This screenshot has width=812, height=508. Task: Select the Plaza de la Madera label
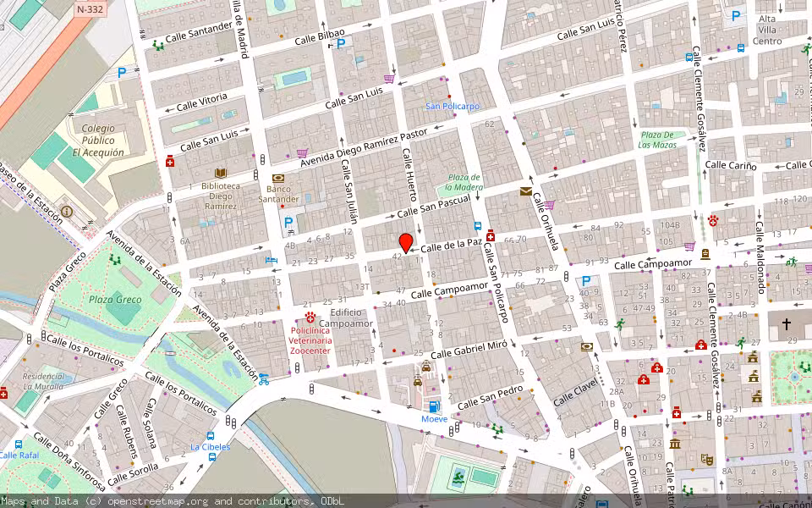point(464,182)
